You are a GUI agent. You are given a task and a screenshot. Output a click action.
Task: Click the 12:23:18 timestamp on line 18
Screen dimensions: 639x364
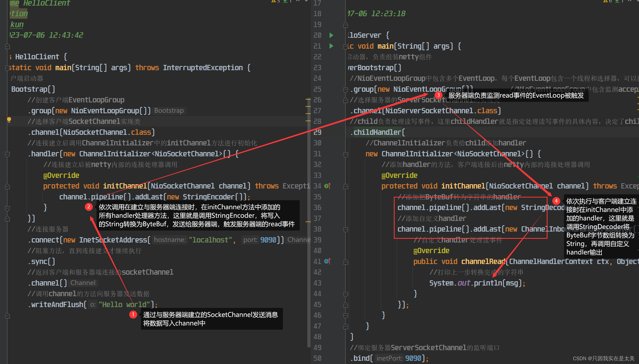pos(388,14)
